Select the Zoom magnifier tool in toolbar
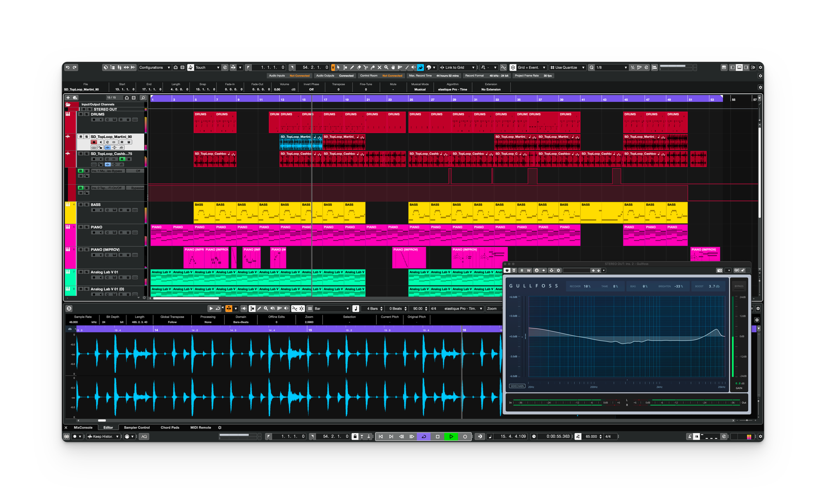Screen dimensions: 826x504 click(386, 67)
